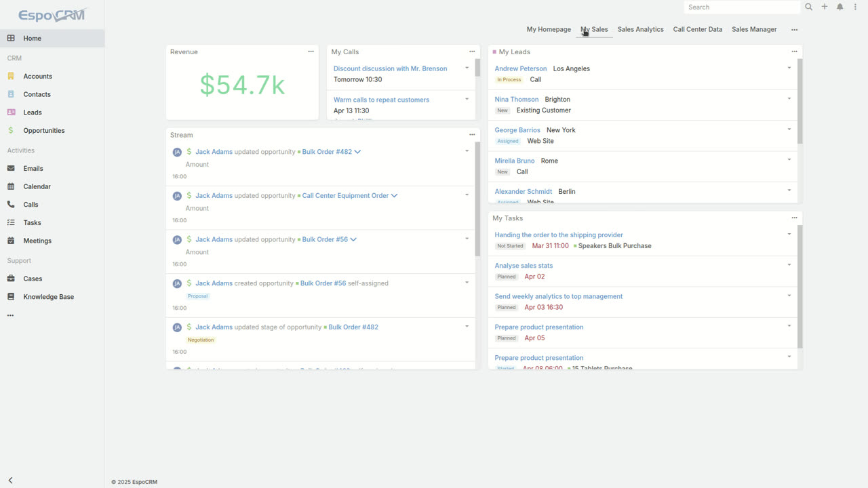Show more sidebar items via ellipsis
The image size is (868, 488).
tap(10, 316)
